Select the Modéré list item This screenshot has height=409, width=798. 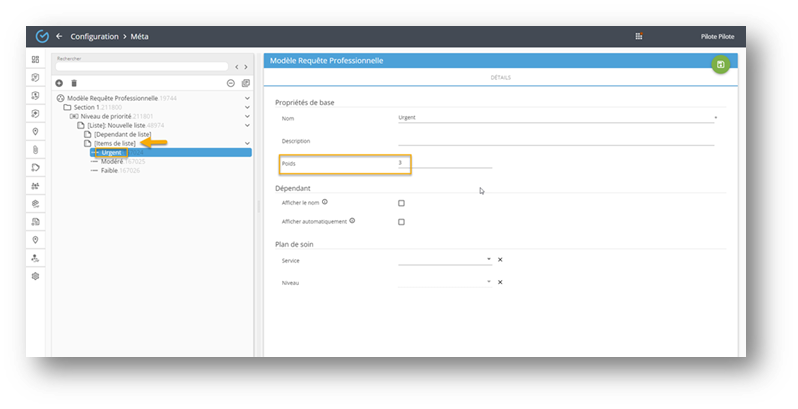point(111,161)
